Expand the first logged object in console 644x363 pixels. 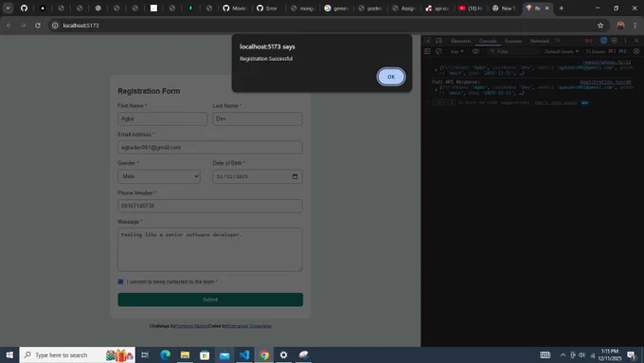(436, 70)
